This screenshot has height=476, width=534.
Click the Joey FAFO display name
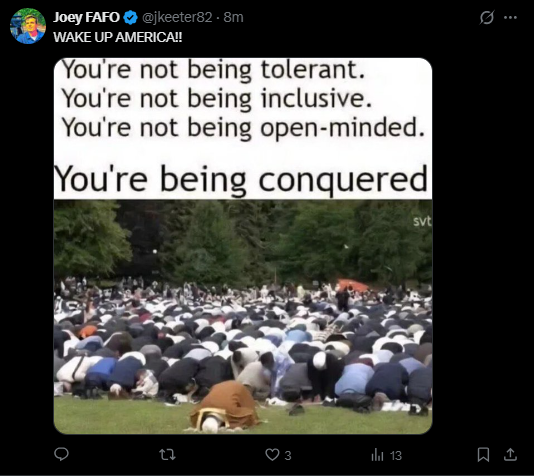86,17
